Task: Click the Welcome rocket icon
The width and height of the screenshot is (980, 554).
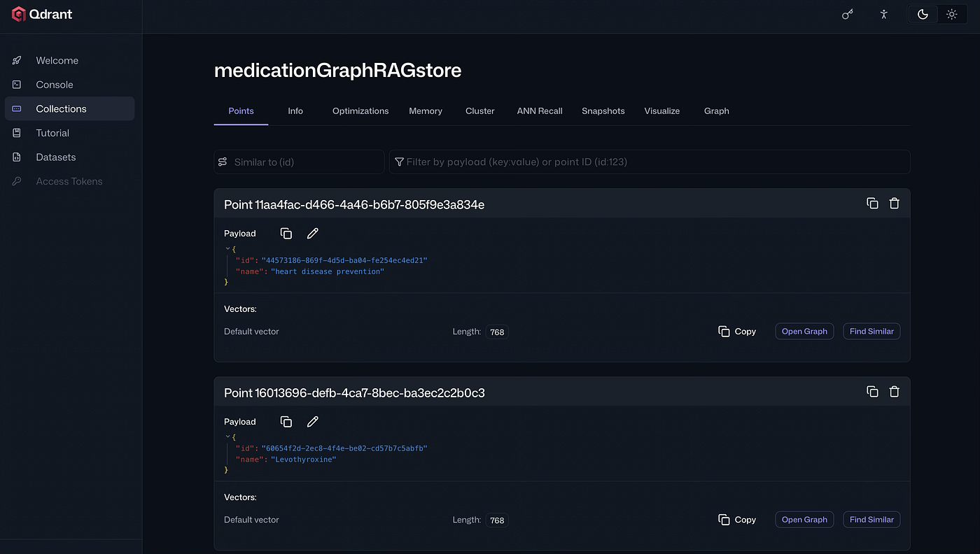Action: pos(17,61)
